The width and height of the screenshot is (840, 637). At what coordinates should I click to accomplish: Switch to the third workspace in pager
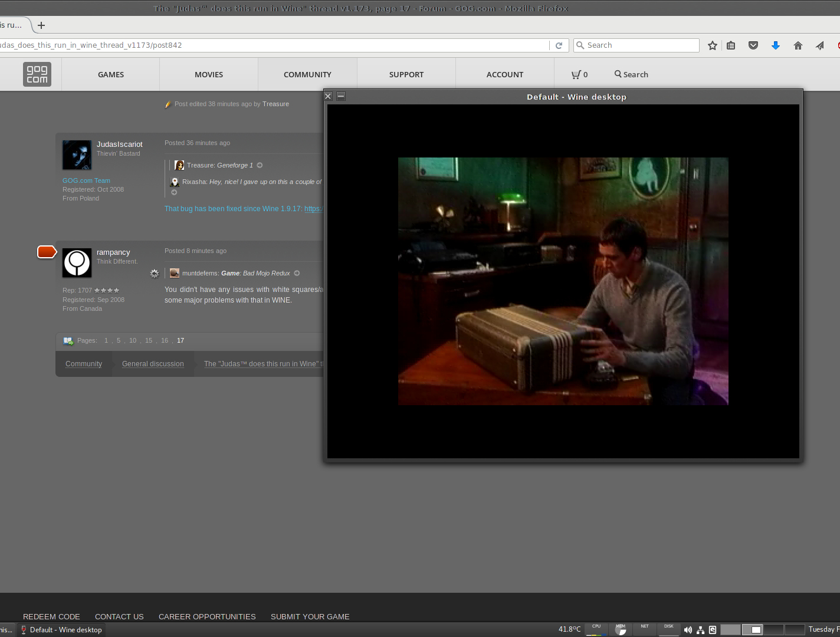(773, 630)
